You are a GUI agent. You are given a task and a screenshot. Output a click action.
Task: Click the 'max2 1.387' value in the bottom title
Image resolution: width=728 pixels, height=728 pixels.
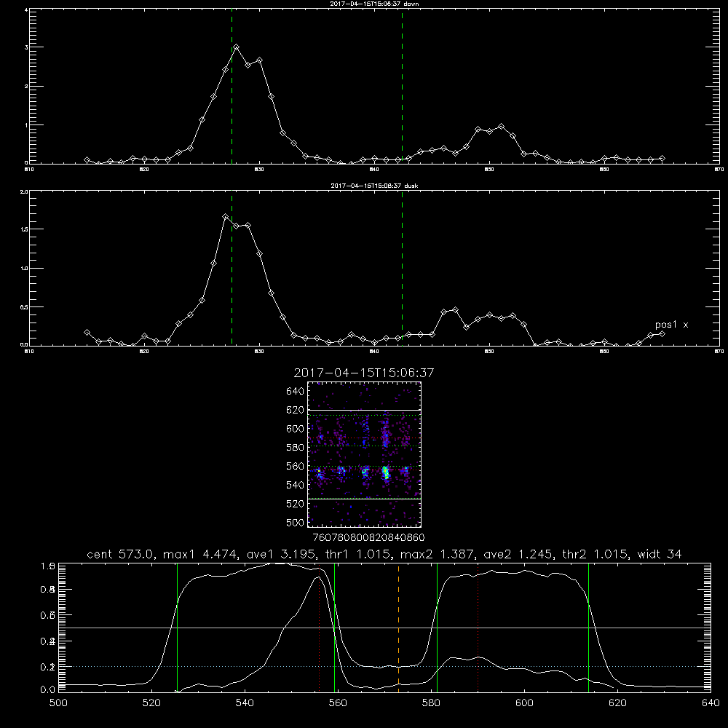(438, 554)
